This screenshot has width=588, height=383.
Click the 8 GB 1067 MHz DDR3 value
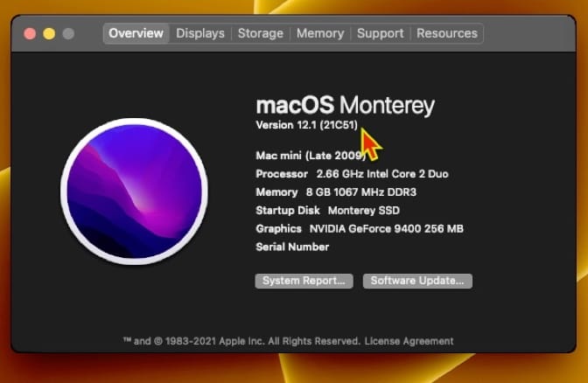361,192
